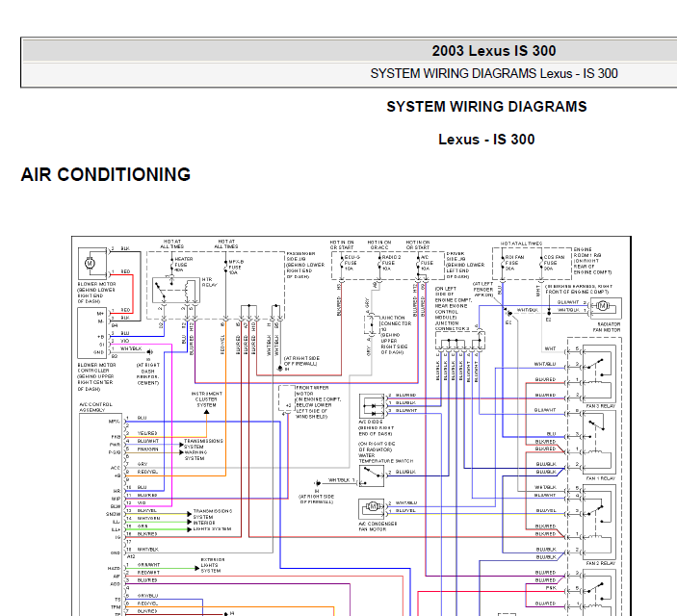Click 'YEL/RED' wire label at pin 3
Viewport: 677px width, 616px height.
pyautogui.click(x=147, y=433)
